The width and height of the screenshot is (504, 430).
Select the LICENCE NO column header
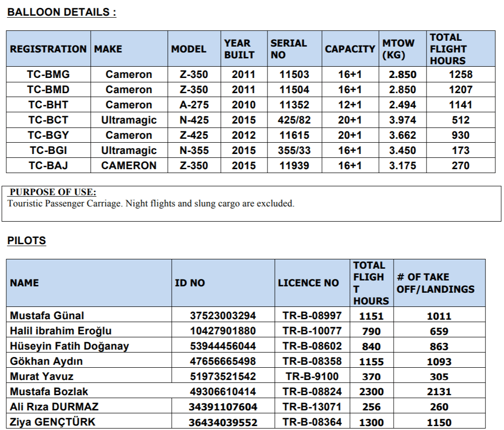pos(308,283)
